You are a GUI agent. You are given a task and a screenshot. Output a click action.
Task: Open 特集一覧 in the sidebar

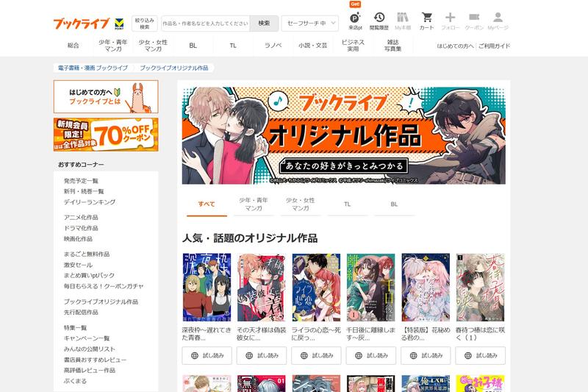pyautogui.click(x=76, y=327)
